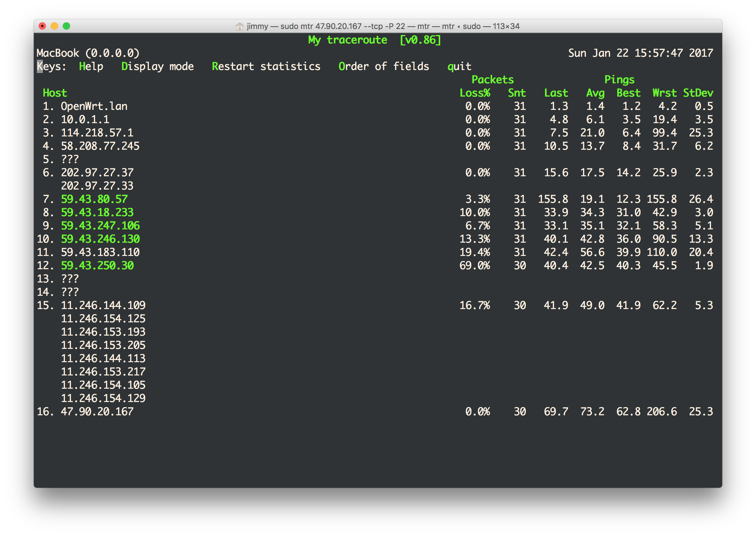Screen dimensions: 756x536
Task: Click the My traceroute title text
Action: coord(348,40)
